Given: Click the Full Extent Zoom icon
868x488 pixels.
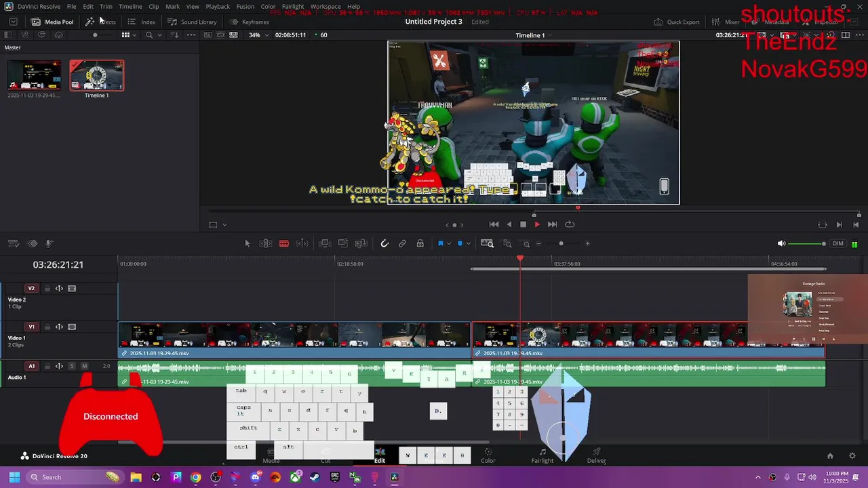Looking at the screenshot, I should click(x=487, y=243).
